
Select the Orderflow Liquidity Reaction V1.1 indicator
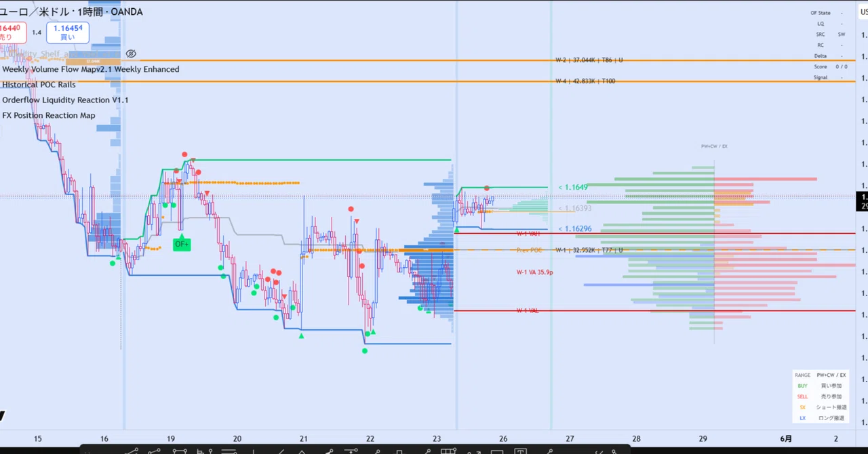(x=65, y=100)
